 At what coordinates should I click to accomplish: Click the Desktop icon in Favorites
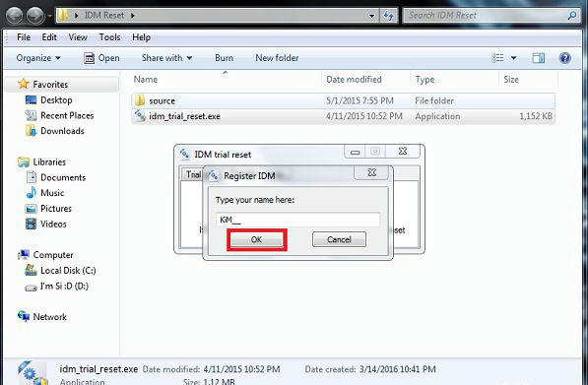coord(31,99)
